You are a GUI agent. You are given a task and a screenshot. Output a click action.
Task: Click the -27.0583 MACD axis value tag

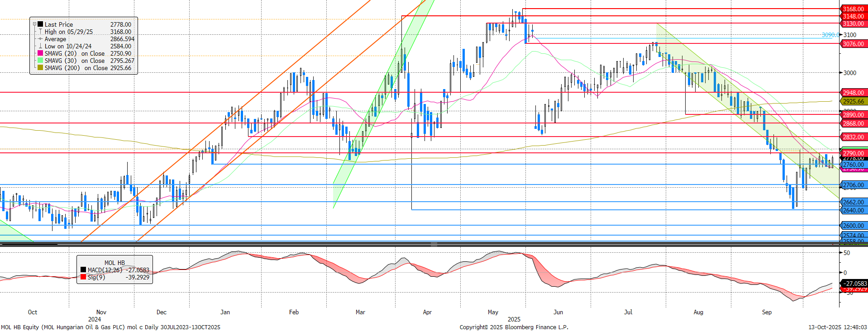click(x=854, y=284)
